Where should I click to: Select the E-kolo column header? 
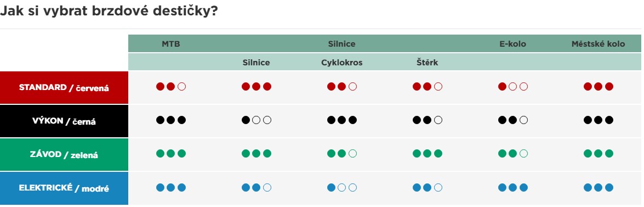(x=512, y=43)
